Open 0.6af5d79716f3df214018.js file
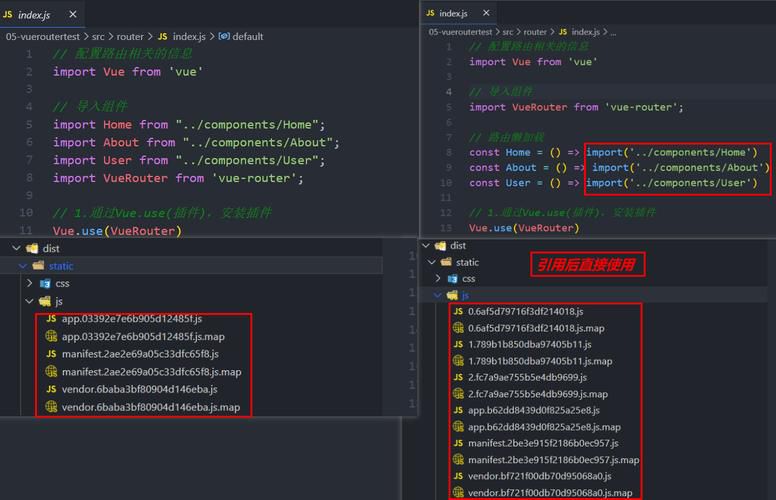The width and height of the screenshot is (776, 500). pos(526,311)
